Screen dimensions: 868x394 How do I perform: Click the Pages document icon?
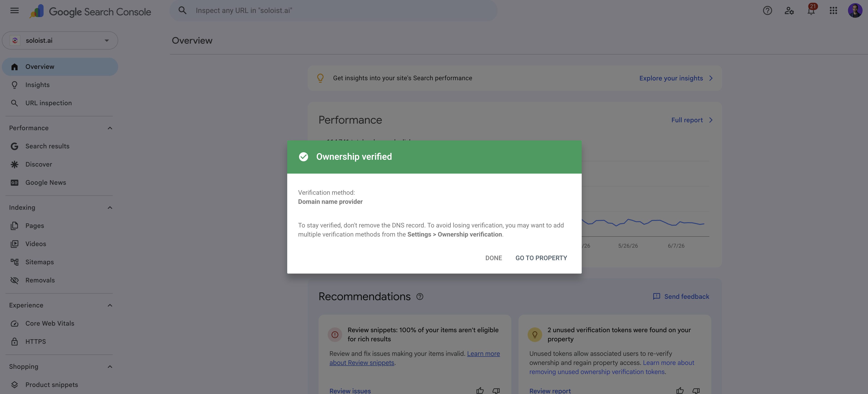click(x=14, y=226)
